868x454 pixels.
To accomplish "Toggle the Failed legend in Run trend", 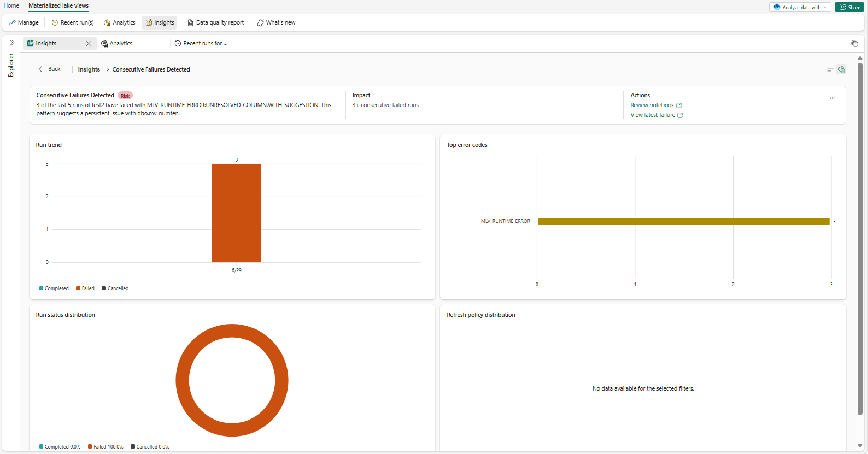I will [85, 288].
